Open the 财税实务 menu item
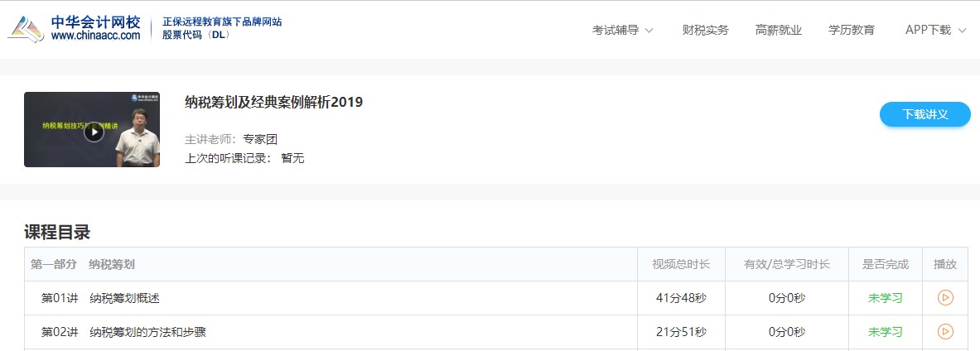This screenshot has height=351, width=980. click(705, 30)
